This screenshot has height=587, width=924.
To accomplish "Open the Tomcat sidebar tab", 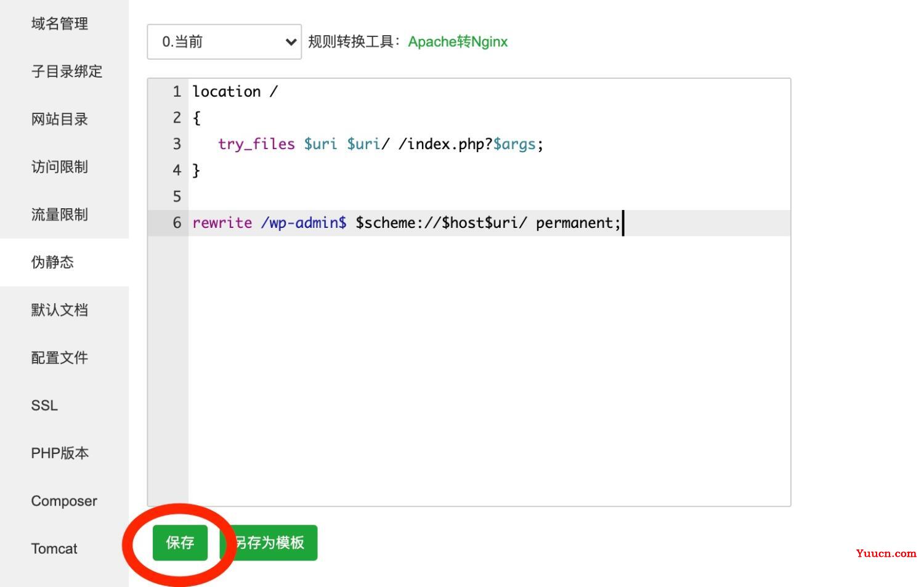I will pos(54,549).
